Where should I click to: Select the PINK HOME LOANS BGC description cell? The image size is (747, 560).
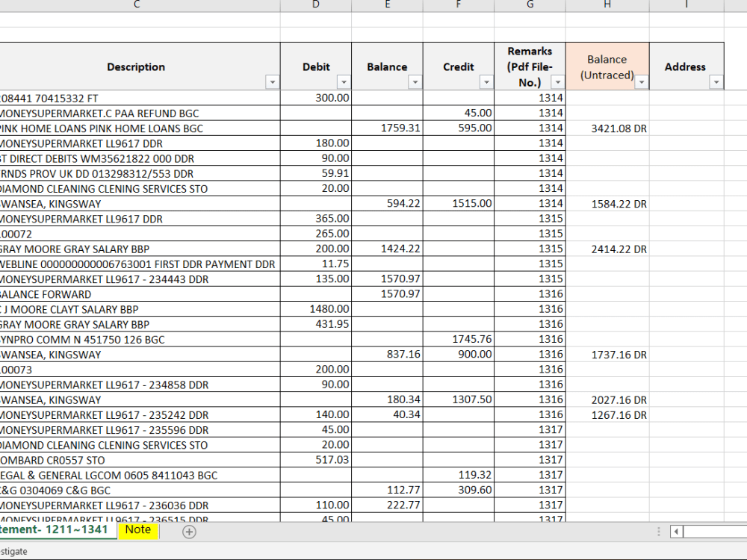pos(140,128)
